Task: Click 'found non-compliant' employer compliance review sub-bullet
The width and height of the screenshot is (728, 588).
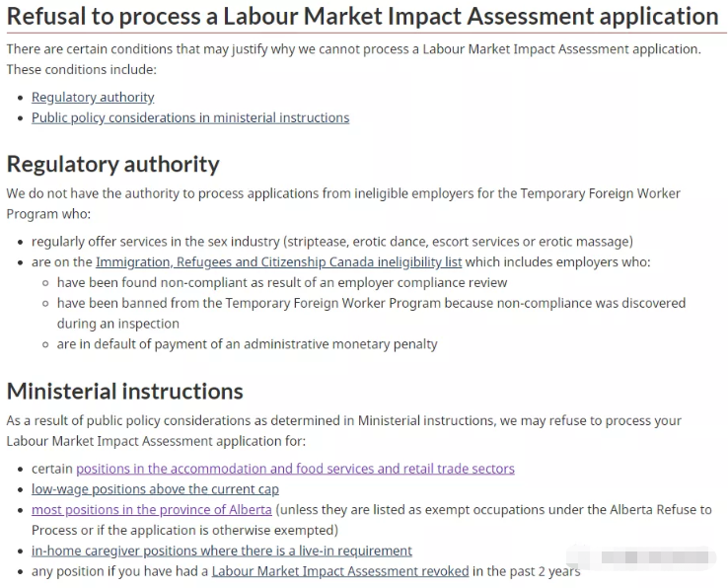Action: click(x=282, y=282)
